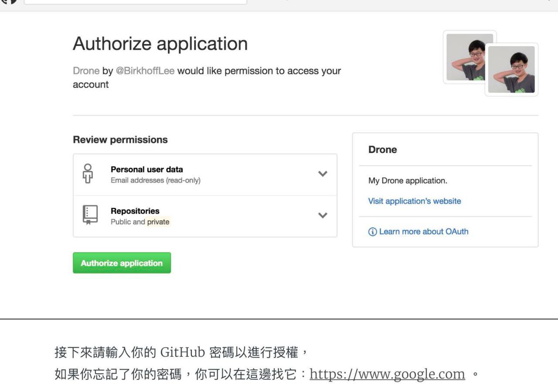Screen dimensions: 558x392
Task: Click the search field in the top bar
Action: pyautogui.click(x=135, y=2)
